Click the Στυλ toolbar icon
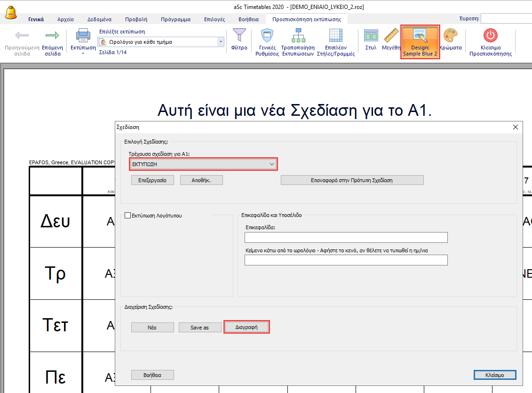Viewport: 532px width, 393px height. coord(371,36)
